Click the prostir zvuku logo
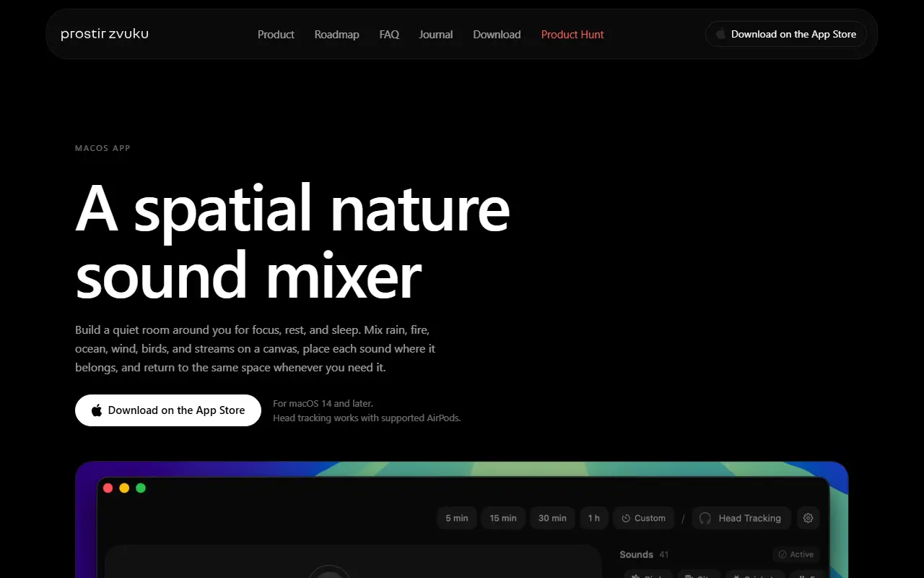This screenshot has height=578, width=924. point(105,34)
